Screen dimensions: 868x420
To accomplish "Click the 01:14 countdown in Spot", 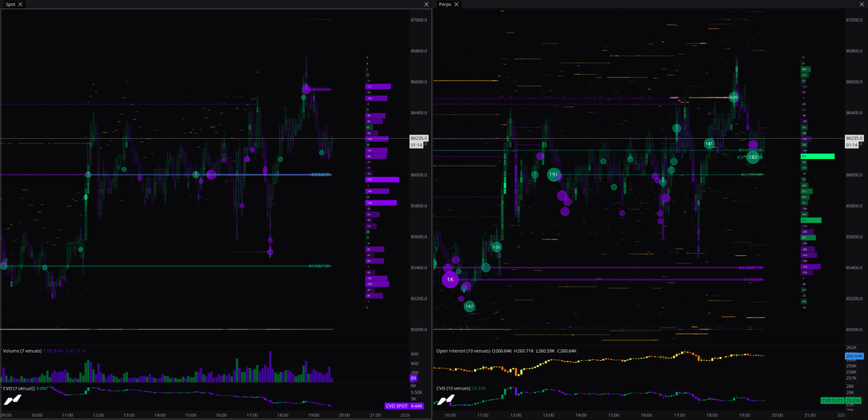I will click(416, 145).
